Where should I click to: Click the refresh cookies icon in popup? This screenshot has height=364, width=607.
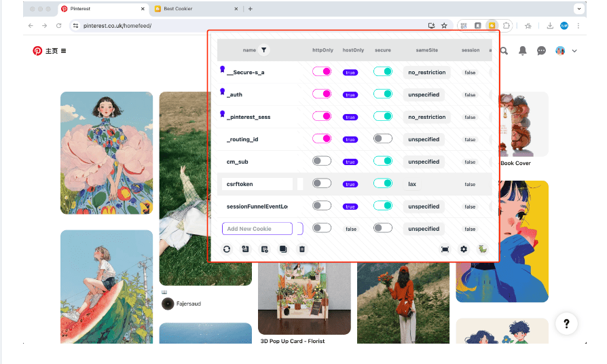coord(227,249)
